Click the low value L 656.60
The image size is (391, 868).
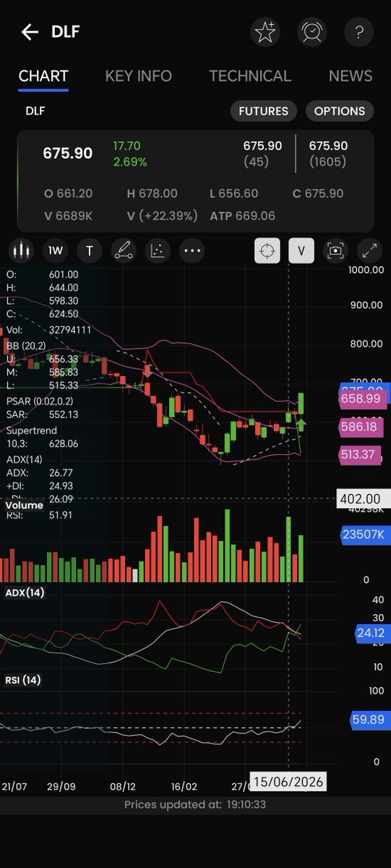[233, 194]
